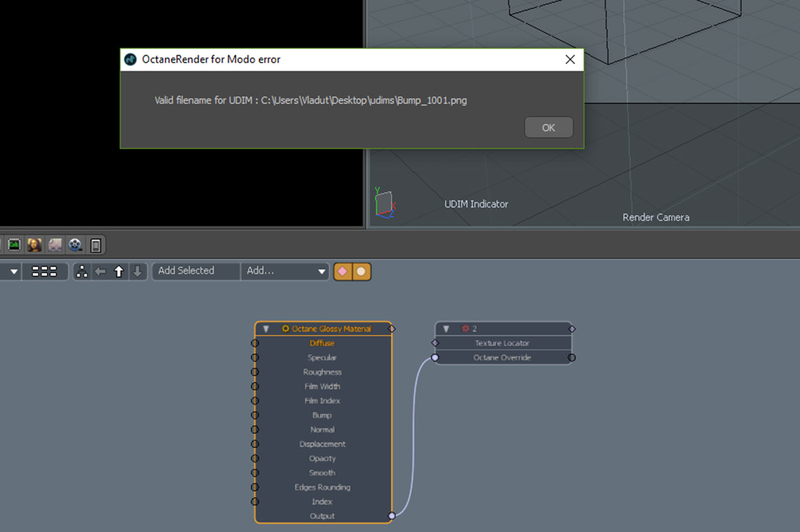Select the Render Camera label in the viewport
Screen dimensions: 800x532
point(656,217)
